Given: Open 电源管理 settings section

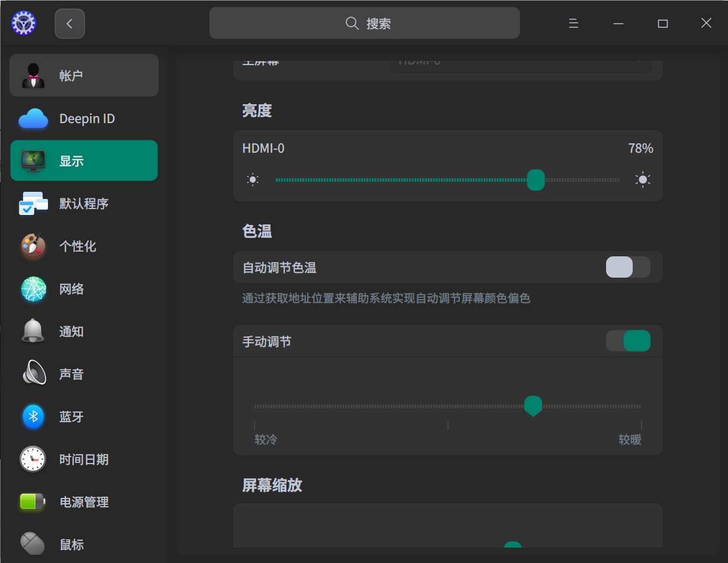Looking at the screenshot, I should pyautogui.click(x=84, y=501).
